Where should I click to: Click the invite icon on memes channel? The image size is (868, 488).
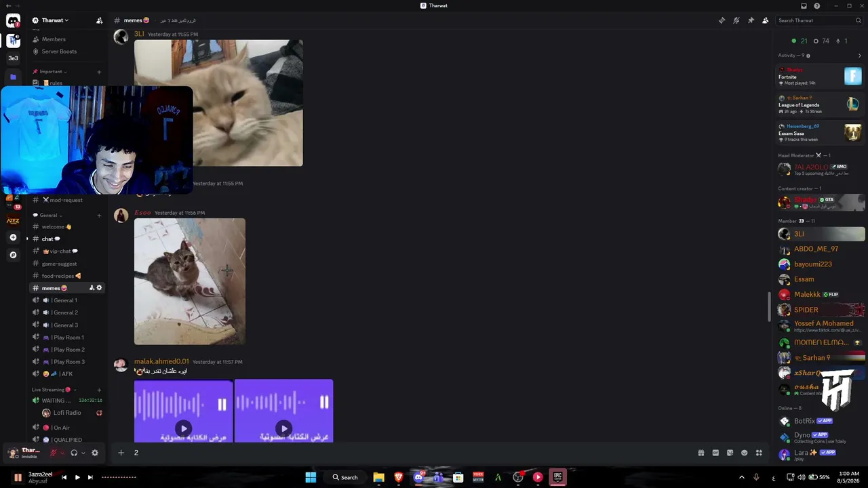(x=92, y=288)
